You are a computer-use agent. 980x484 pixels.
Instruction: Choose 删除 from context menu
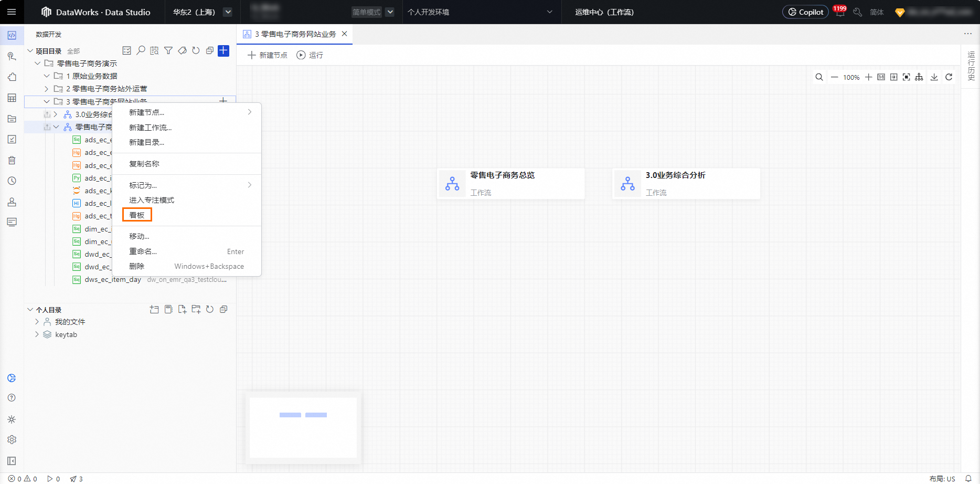pos(187,266)
